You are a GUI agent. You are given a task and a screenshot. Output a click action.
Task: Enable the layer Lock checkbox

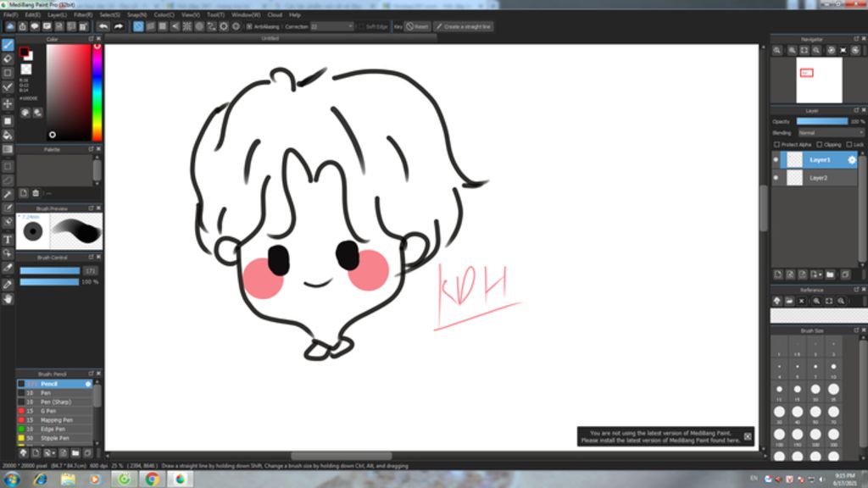tap(849, 144)
